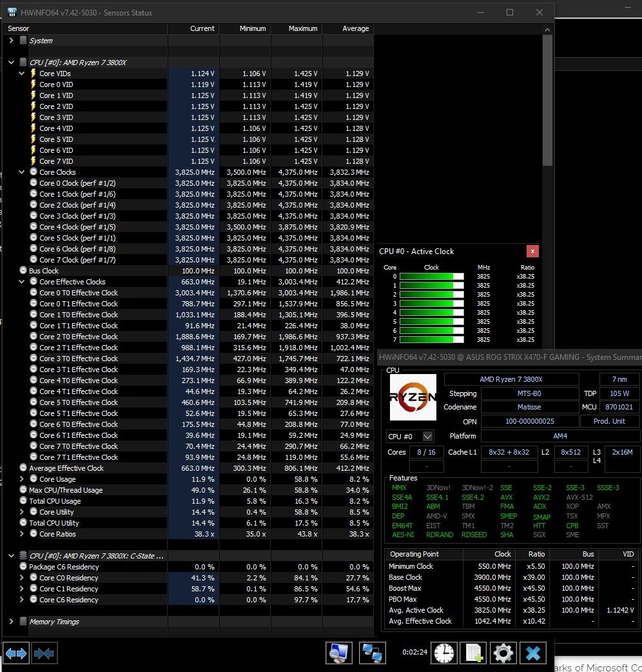
Task: Collapse the Core Effective Clocks tree
Action: coord(22,282)
